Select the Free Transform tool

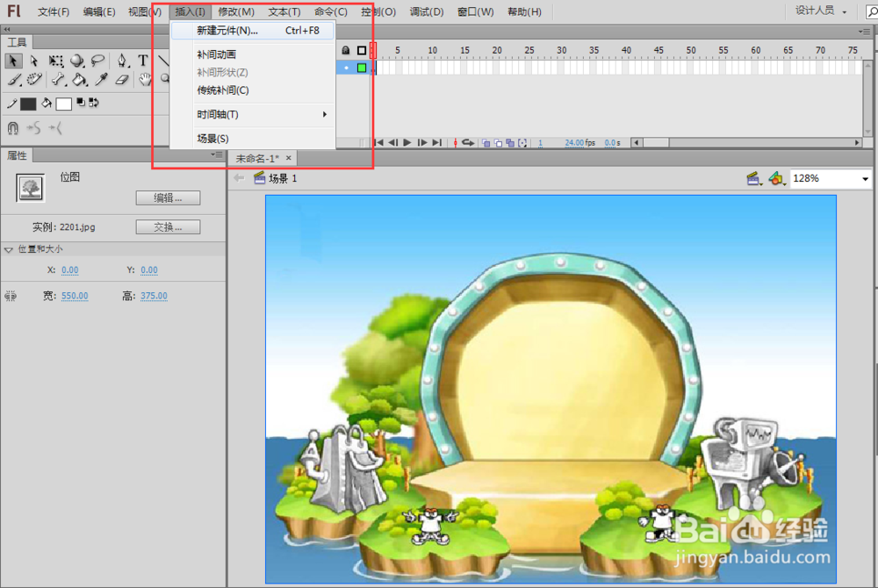(56, 61)
